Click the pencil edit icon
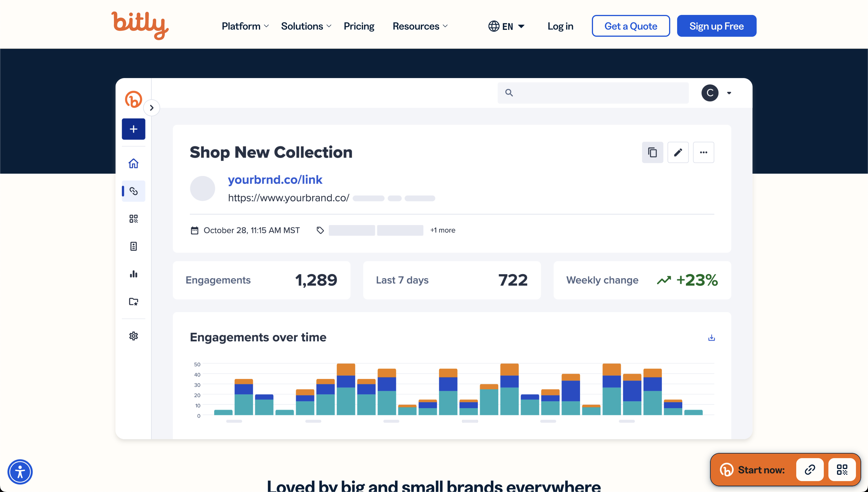The image size is (868, 492). click(x=678, y=152)
